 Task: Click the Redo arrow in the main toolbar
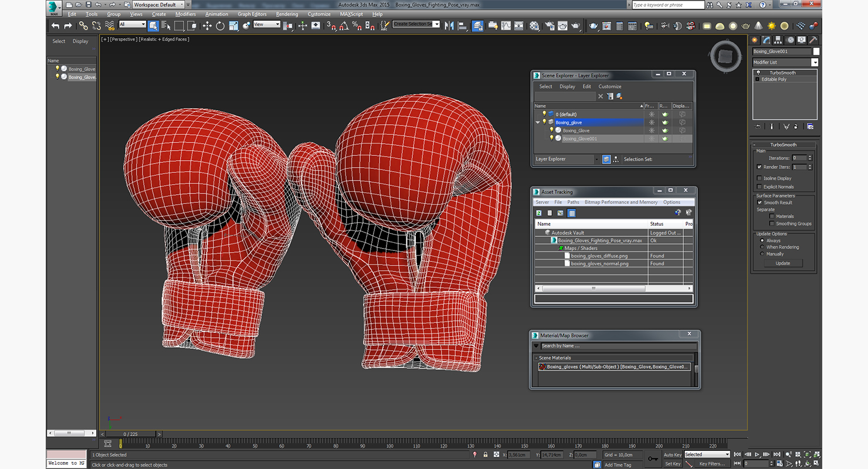(67, 26)
